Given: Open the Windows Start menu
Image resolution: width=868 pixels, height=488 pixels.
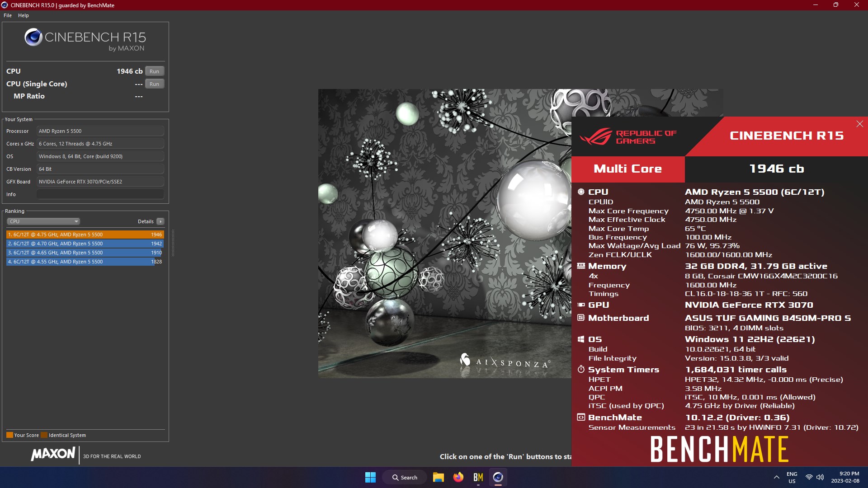Looking at the screenshot, I should click(x=370, y=478).
